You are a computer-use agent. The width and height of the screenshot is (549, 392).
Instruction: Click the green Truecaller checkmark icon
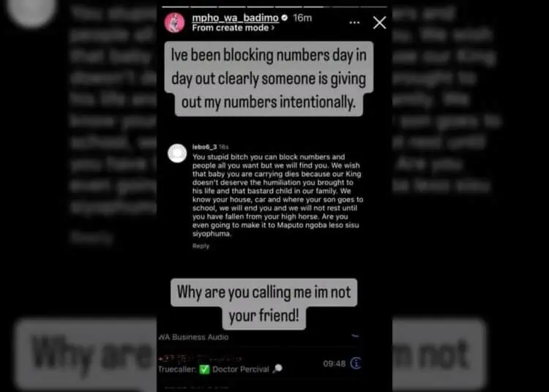[x=204, y=369]
